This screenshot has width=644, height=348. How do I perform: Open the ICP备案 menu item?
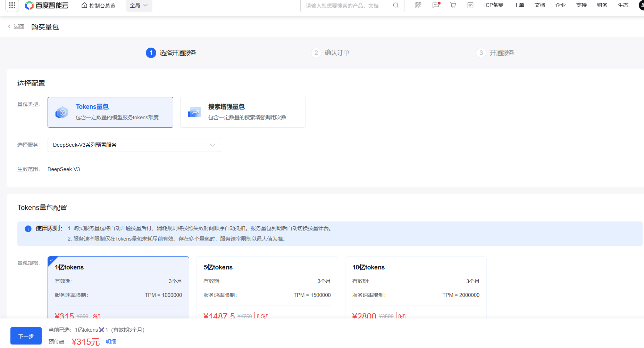pos(494,5)
